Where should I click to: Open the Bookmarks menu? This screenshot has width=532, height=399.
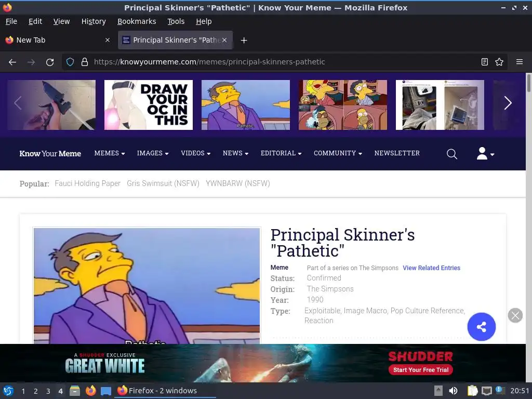point(137,21)
